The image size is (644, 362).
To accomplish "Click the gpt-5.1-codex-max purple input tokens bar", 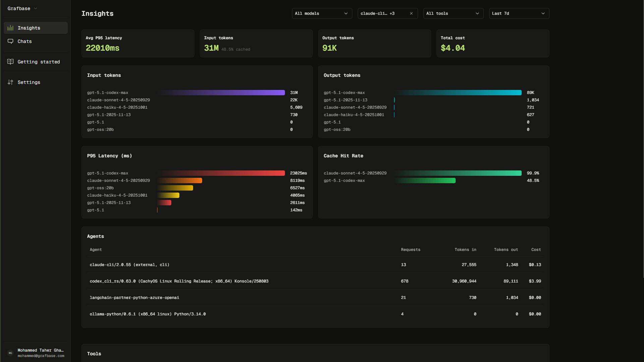I will pyautogui.click(x=221, y=93).
